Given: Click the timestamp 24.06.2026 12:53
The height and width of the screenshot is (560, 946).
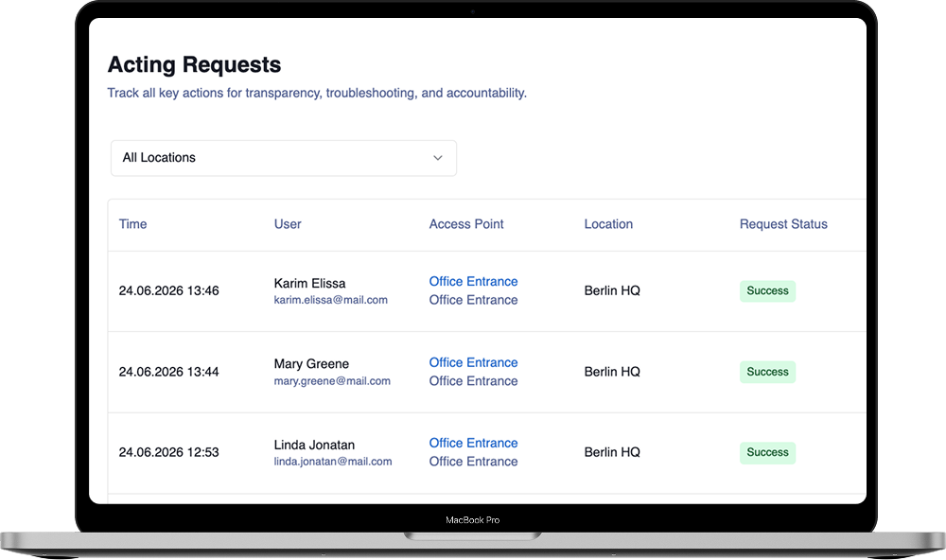Looking at the screenshot, I should pyautogui.click(x=169, y=452).
